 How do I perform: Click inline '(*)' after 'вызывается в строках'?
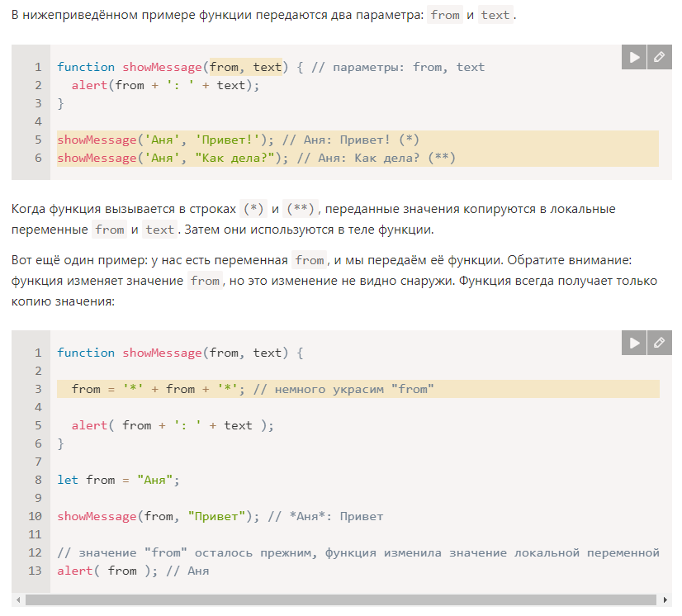click(x=253, y=209)
